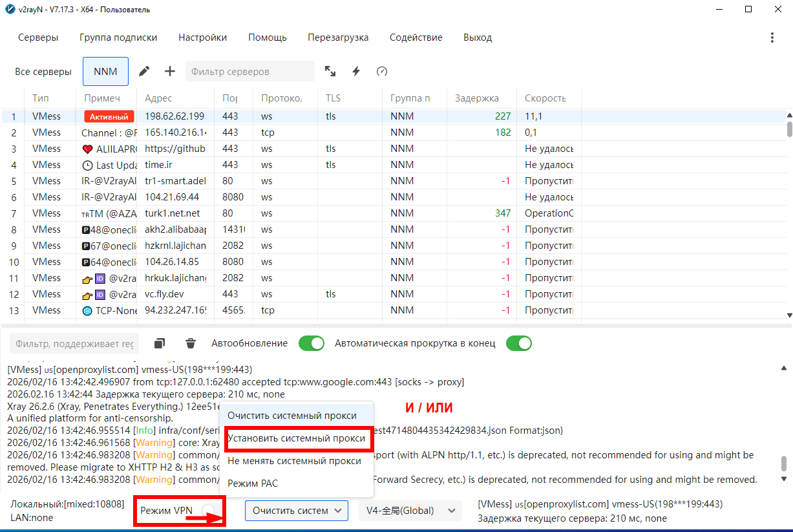Click the plus add subscription icon
793x532 pixels.
coord(170,71)
